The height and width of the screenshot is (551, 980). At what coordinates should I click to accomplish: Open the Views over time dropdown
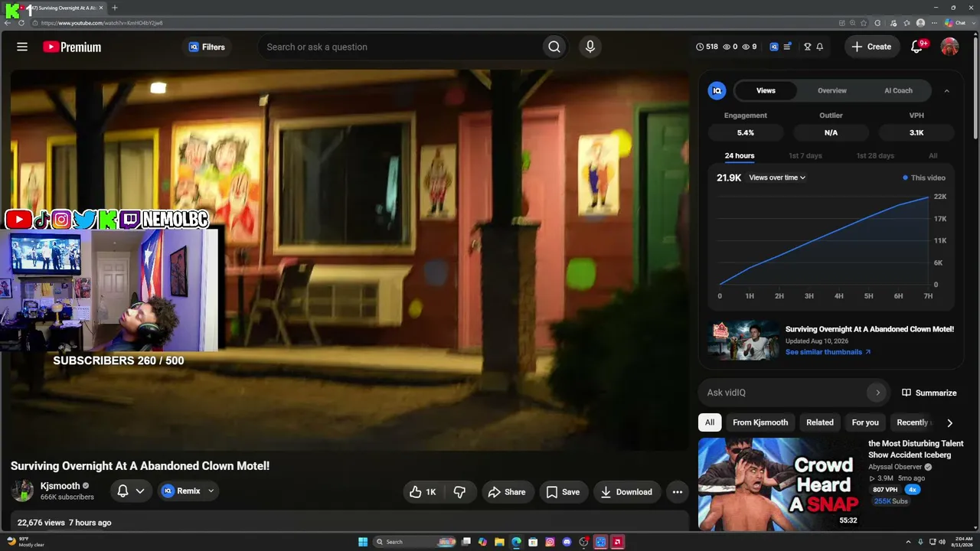tap(777, 178)
